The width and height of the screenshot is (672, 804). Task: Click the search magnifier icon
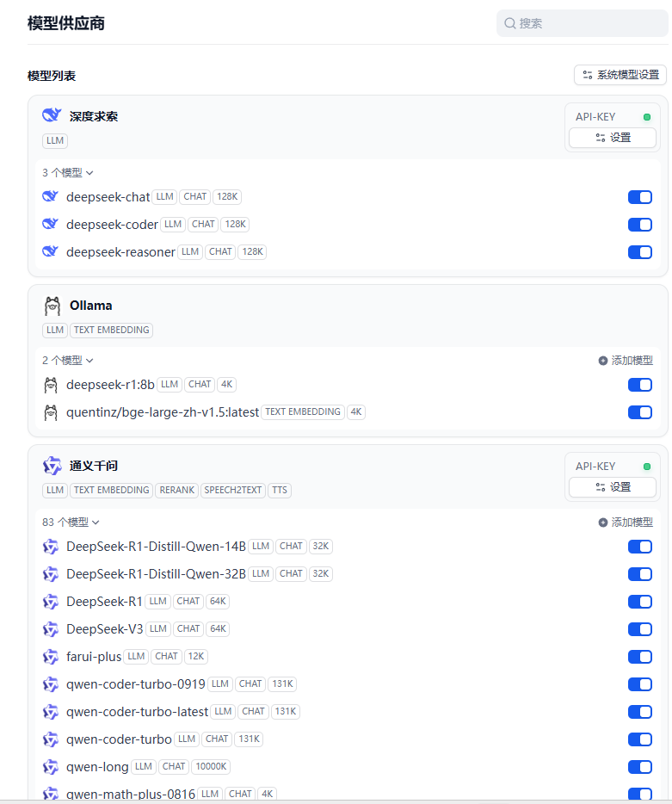coord(509,23)
